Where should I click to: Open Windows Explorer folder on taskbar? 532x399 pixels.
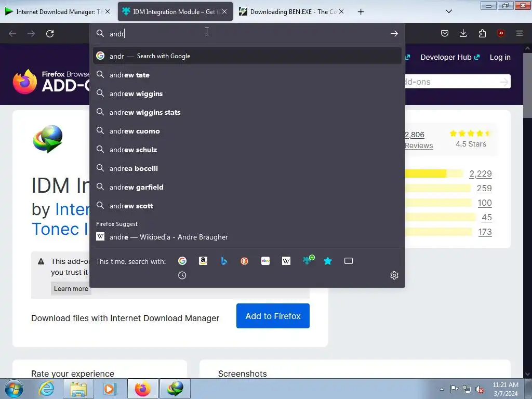pyautogui.click(x=78, y=389)
